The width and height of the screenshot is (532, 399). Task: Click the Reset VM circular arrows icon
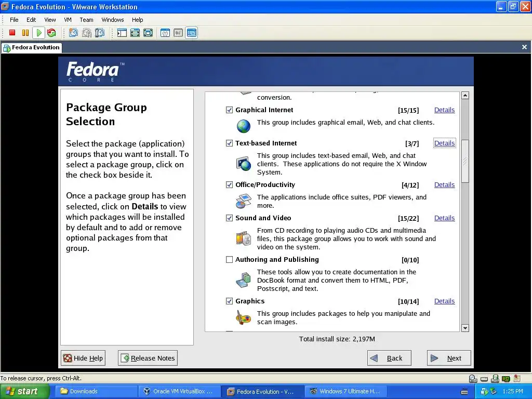(51, 33)
